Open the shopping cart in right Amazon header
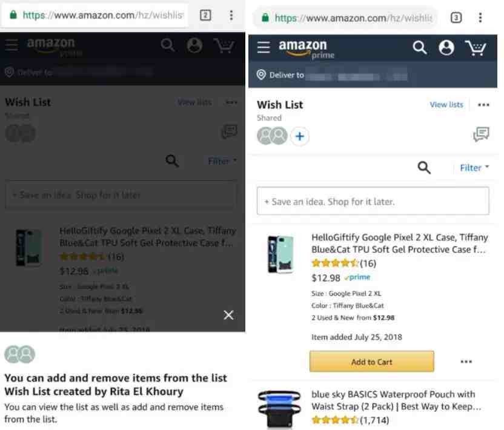Image resolution: width=504 pixels, height=430 pixels. (x=476, y=48)
